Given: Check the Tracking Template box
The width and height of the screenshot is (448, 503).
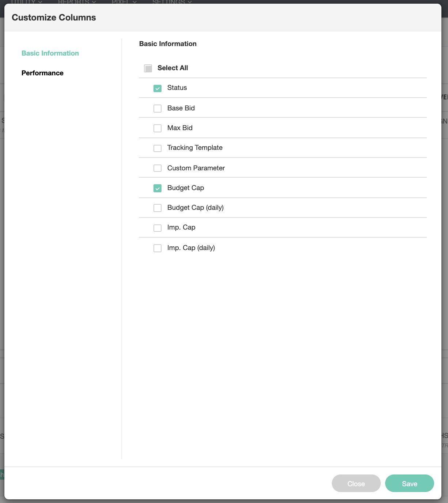Looking at the screenshot, I should coord(157,148).
